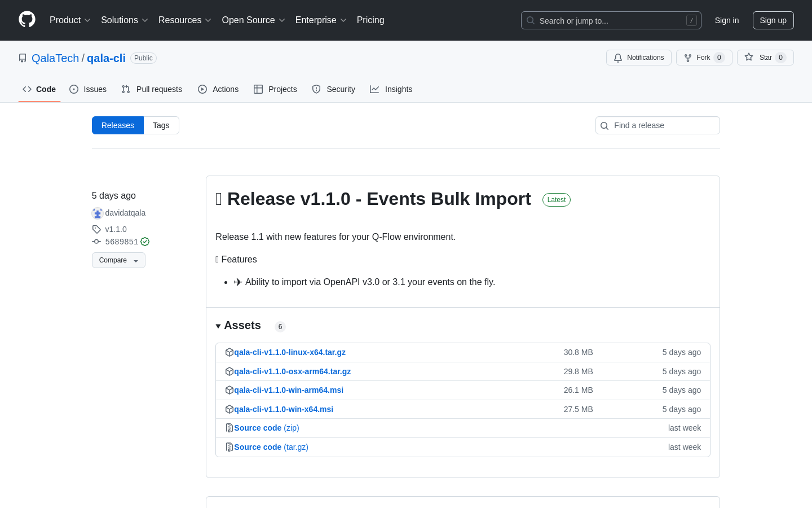Click the slash shortcut key icon in search
Viewport: 812px width, 508px height.
tap(691, 20)
